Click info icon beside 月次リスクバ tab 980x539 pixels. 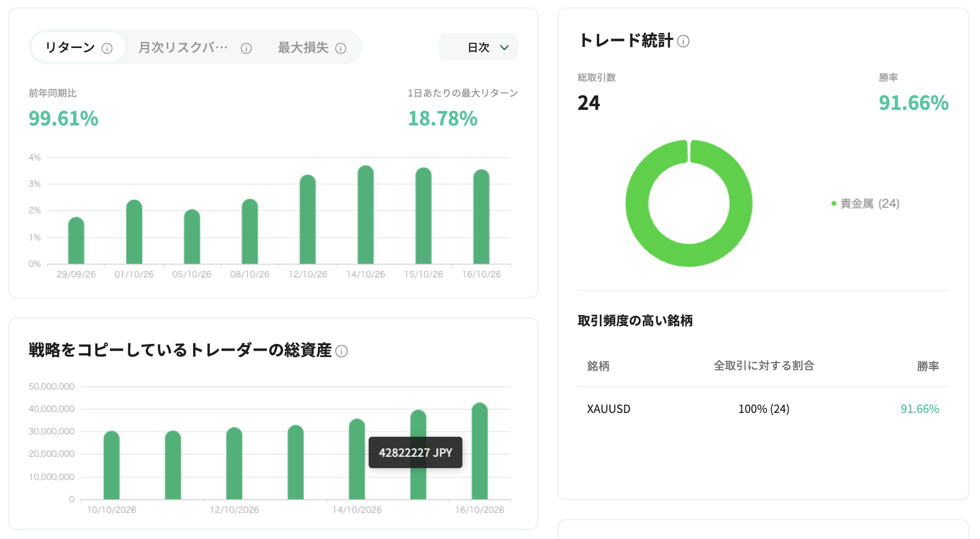pyautogui.click(x=246, y=49)
